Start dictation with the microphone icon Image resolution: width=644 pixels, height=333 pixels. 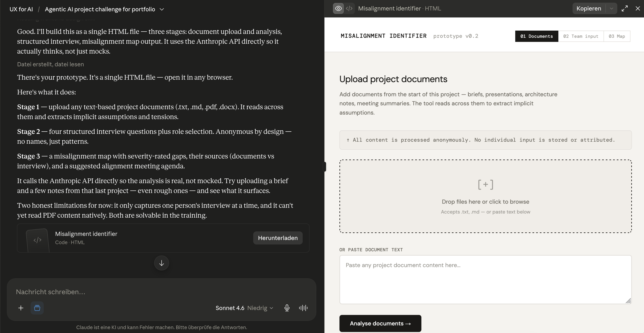click(287, 308)
